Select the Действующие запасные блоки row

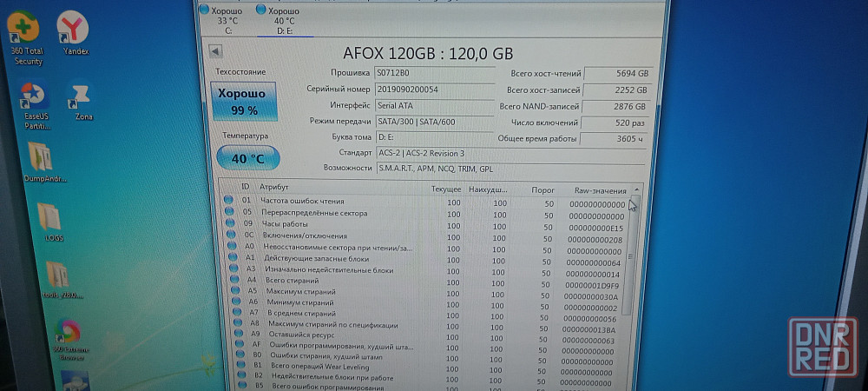(x=424, y=260)
